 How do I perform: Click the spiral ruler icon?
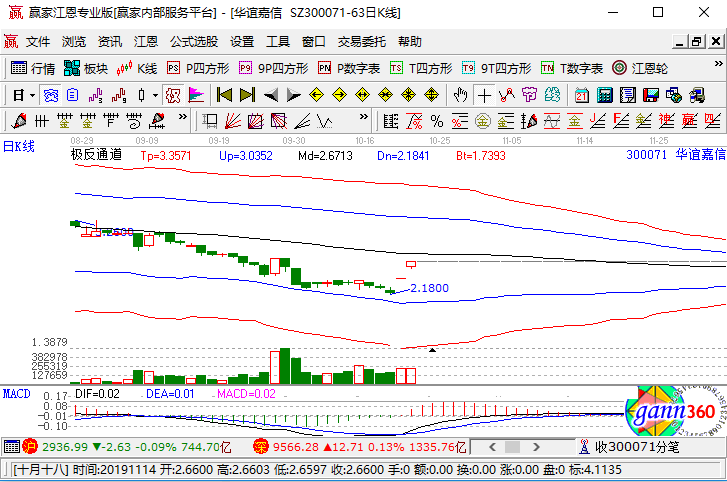click(x=134, y=121)
